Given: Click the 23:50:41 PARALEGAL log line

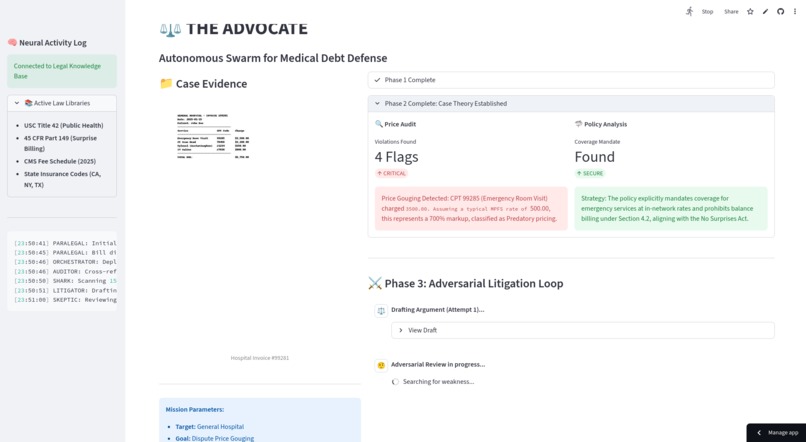Looking at the screenshot, I should tap(65, 243).
